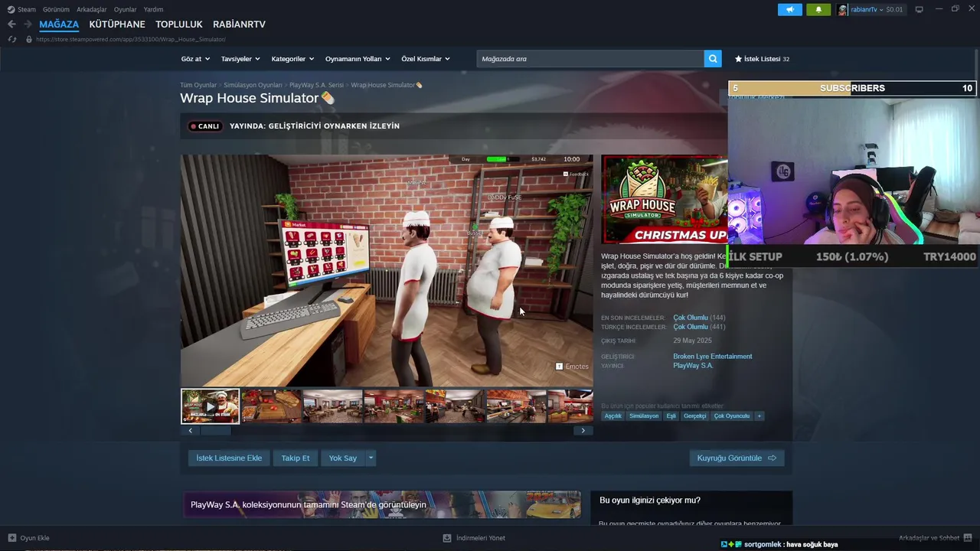This screenshot has width=980, height=551.
Task: Select the trailer video thumbnail
Action: coord(210,406)
